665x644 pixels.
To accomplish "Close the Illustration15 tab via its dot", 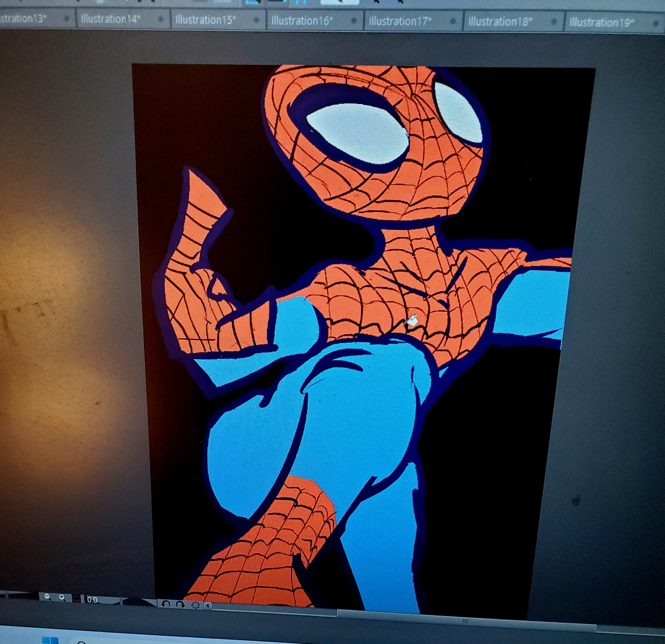I will 257,20.
